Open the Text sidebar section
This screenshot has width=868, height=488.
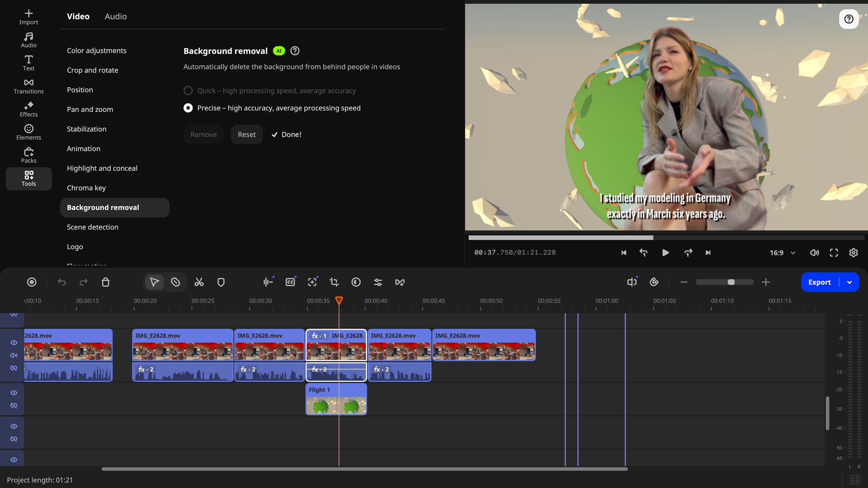[x=29, y=63]
